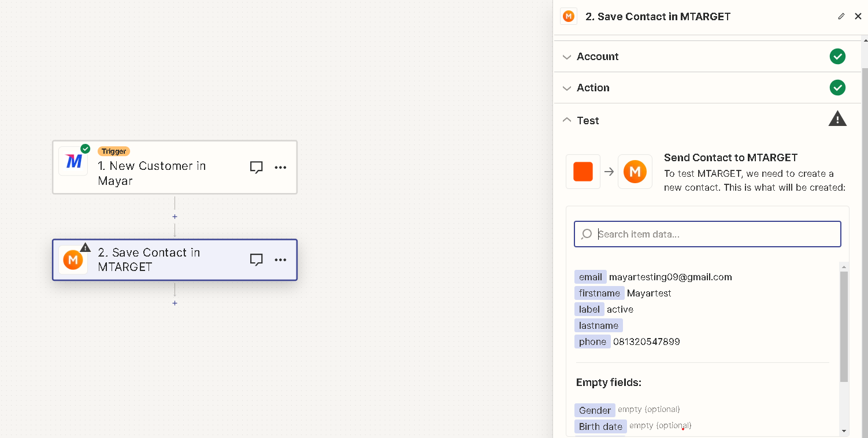Select the Save Contact in MTARGET step card

click(175, 260)
